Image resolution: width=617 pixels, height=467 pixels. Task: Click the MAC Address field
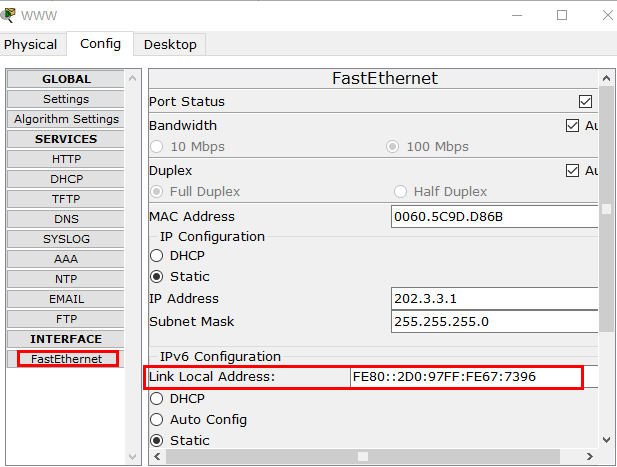pyautogui.click(x=495, y=216)
